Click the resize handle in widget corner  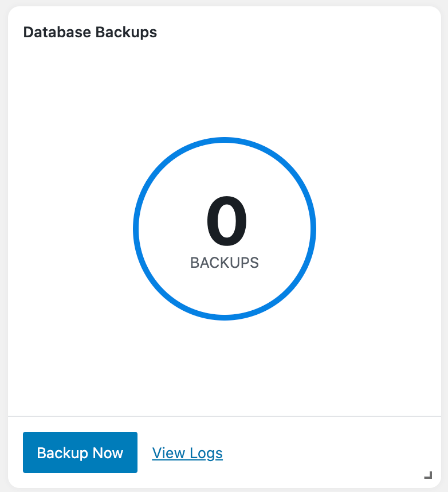coord(427,474)
